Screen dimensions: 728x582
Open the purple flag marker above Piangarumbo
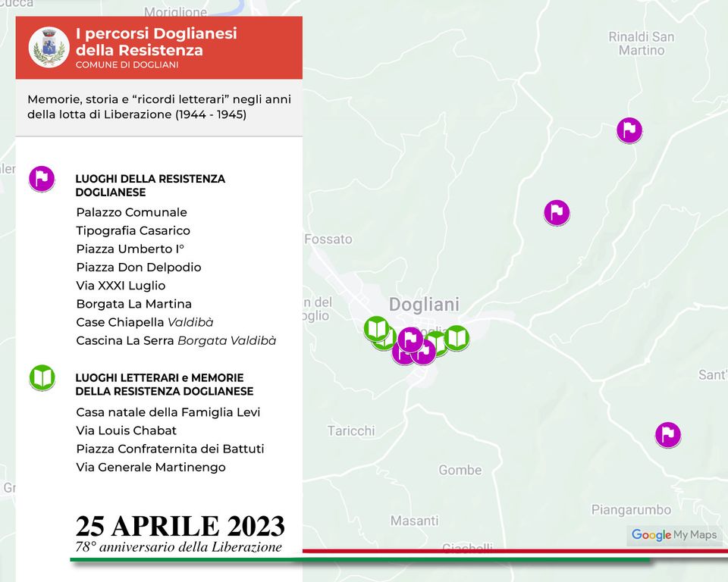[x=667, y=434]
